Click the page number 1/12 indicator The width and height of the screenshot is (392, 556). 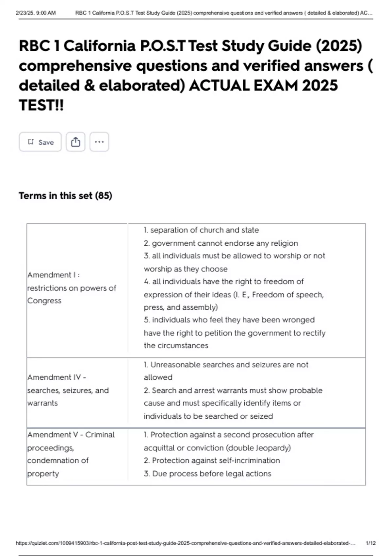[370, 543]
